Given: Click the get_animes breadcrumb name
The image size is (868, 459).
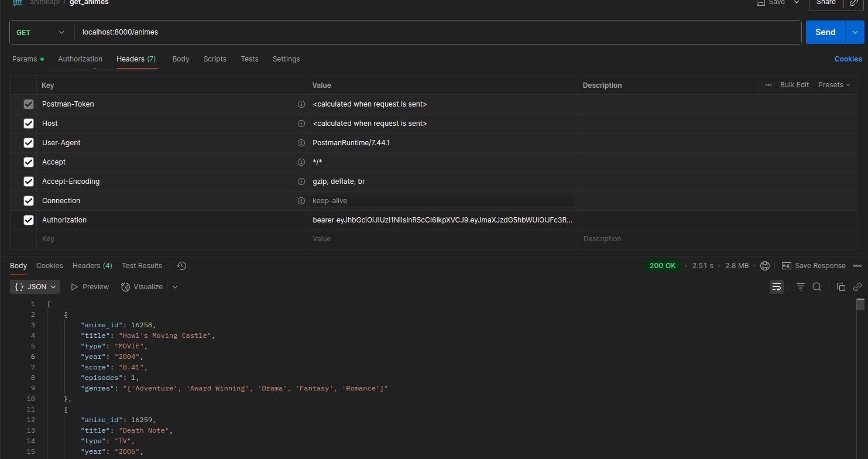Looking at the screenshot, I should point(89,2).
